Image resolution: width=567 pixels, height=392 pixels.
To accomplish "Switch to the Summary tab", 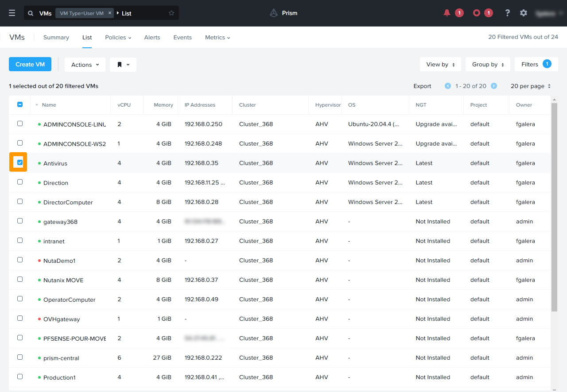I will click(56, 37).
